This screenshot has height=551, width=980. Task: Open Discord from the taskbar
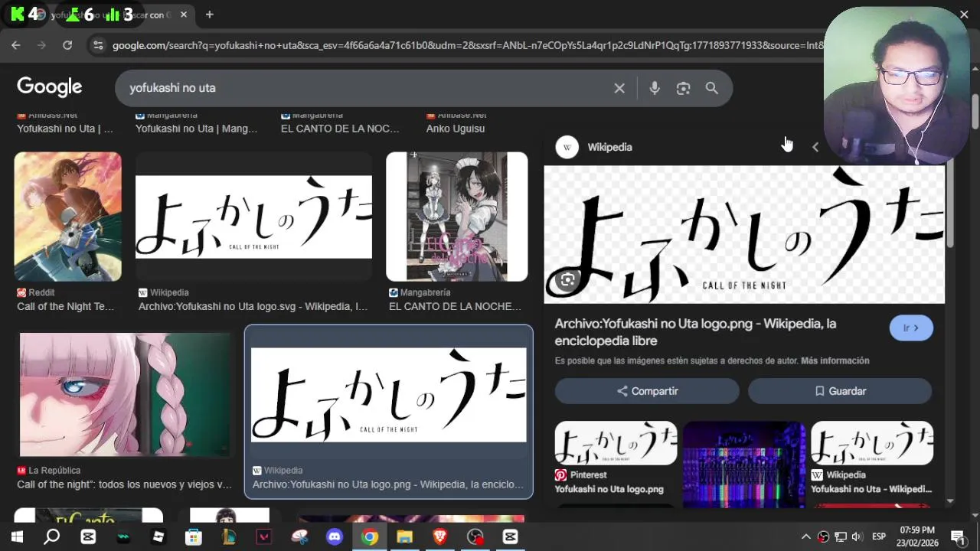click(335, 537)
